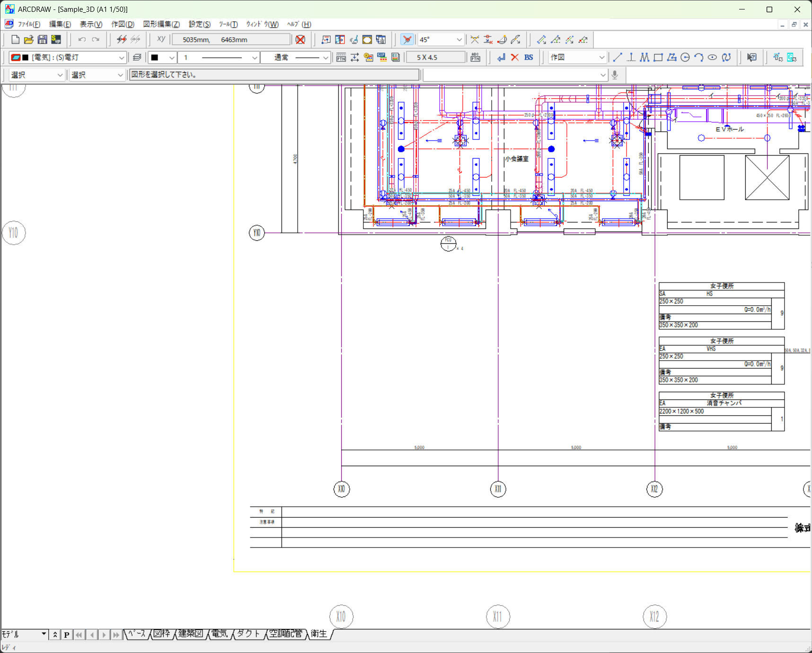812x653 pixels.
Task: Expand the 作図 mode dropdown
Action: pos(601,57)
